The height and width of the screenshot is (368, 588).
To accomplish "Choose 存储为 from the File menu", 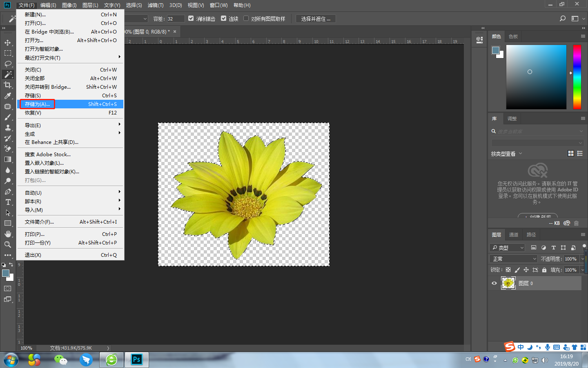I will click(x=37, y=104).
